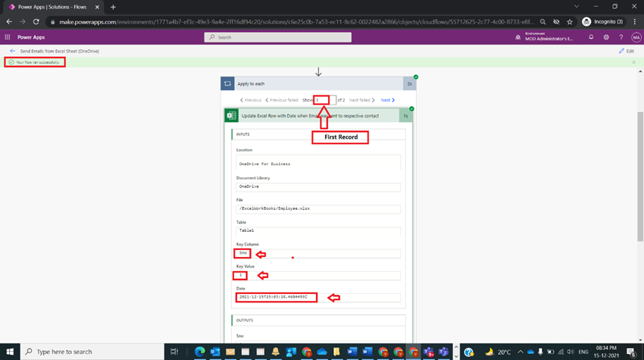The width and height of the screenshot is (644, 360).
Task: Show hidden system tray icons
Action: pyautogui.click(x=520, y=352)
